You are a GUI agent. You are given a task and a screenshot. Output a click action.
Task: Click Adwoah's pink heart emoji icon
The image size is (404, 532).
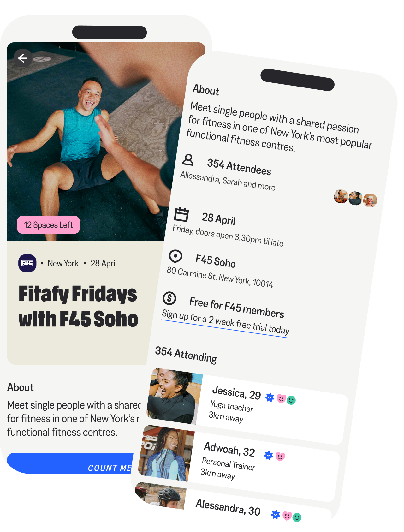pyautogui.click(x=280, y=457)
